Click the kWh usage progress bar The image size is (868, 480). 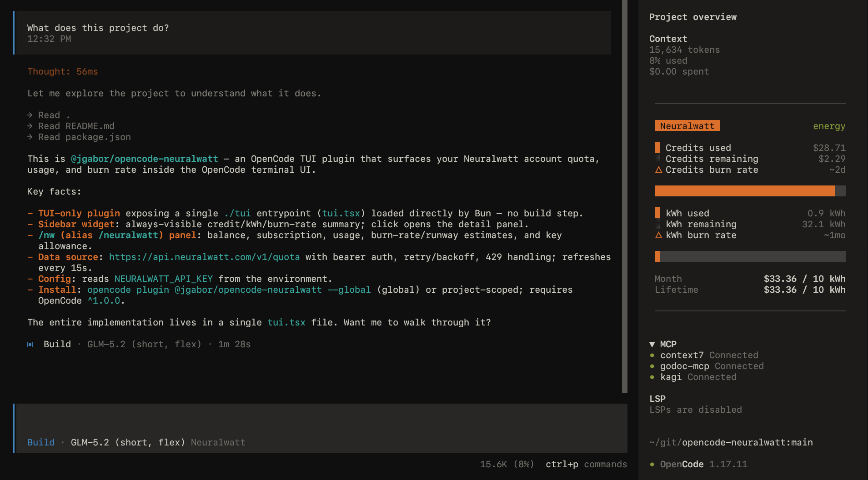[x=750, y=256]
